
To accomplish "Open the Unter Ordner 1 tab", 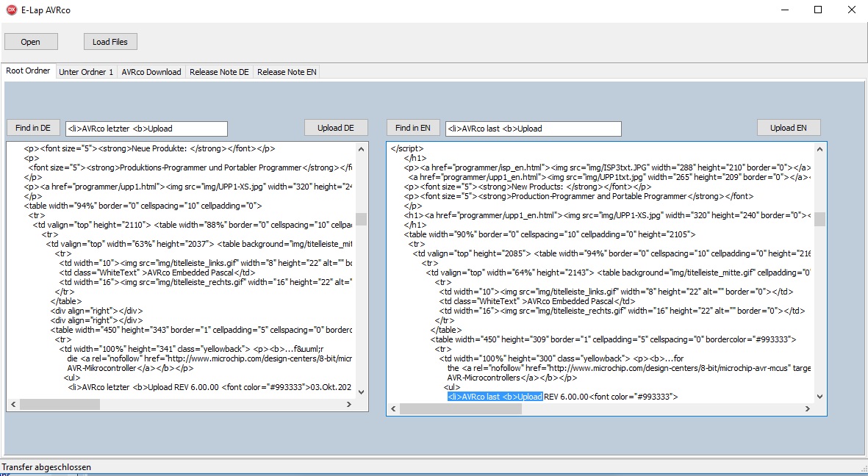I will point(86,72).
